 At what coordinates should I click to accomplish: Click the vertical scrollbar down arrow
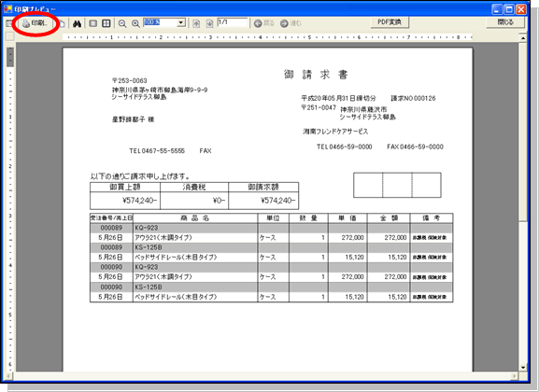[523, 367]
